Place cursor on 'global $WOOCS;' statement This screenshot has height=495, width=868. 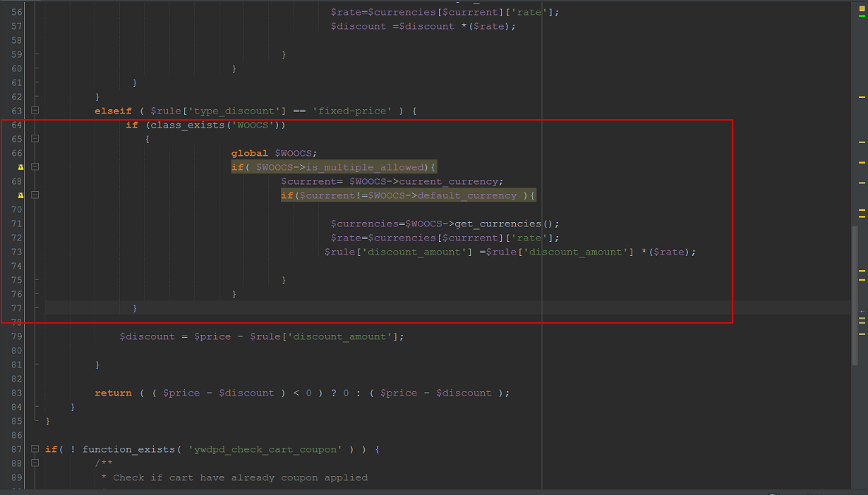point(275,153)
